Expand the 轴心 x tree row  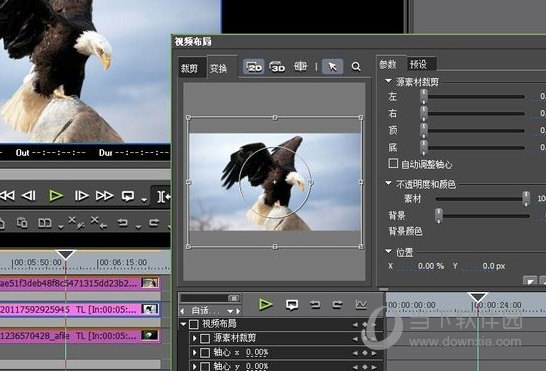194,353
